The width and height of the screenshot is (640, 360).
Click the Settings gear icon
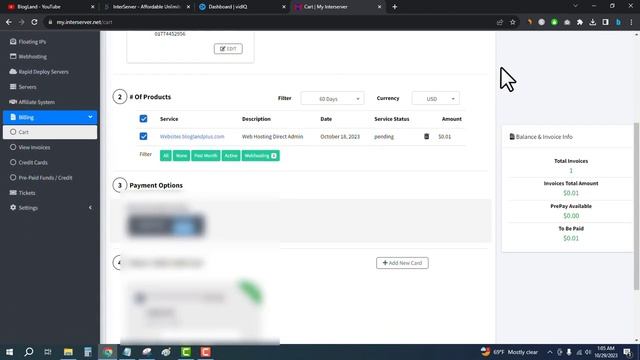[x=13, y=207]
